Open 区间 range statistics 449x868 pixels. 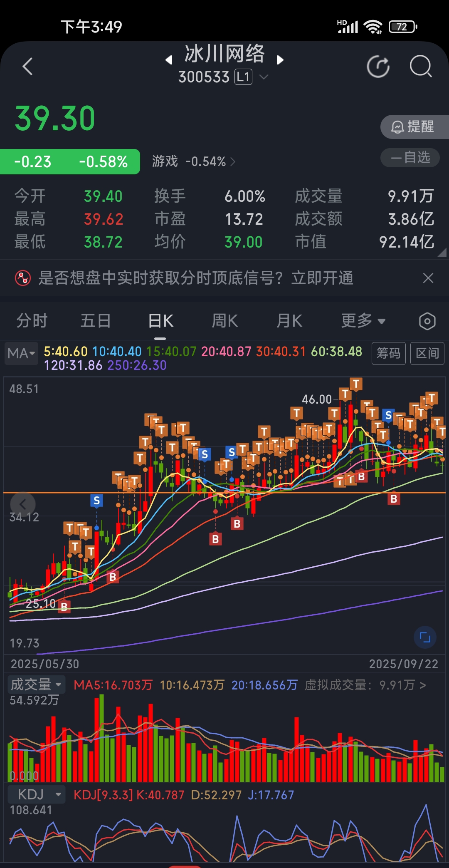point(427,353)
